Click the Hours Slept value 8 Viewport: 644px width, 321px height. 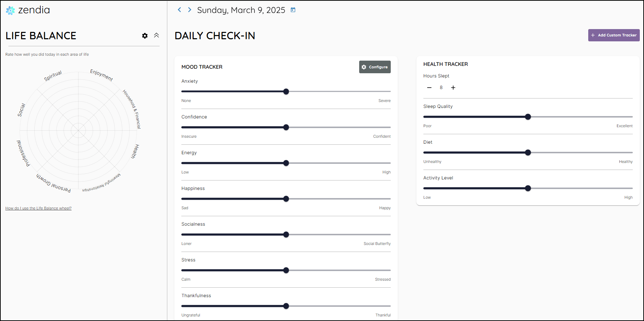click(441, 88)
